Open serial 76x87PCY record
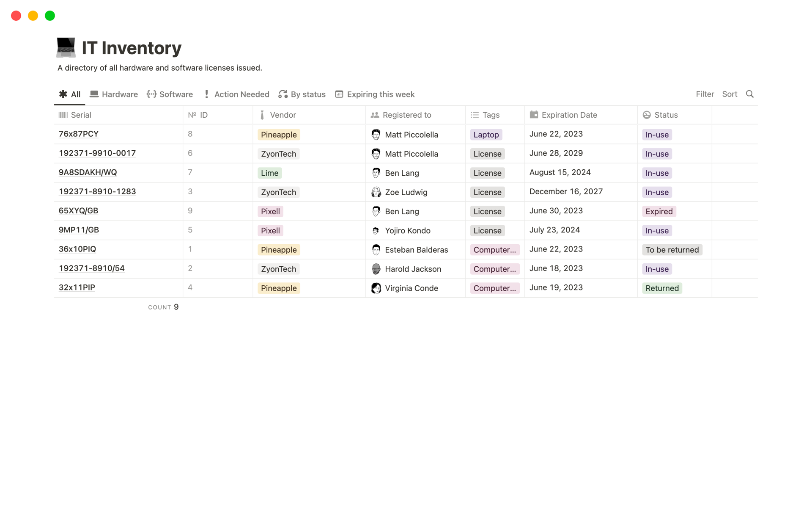 (x=79, y=134)
